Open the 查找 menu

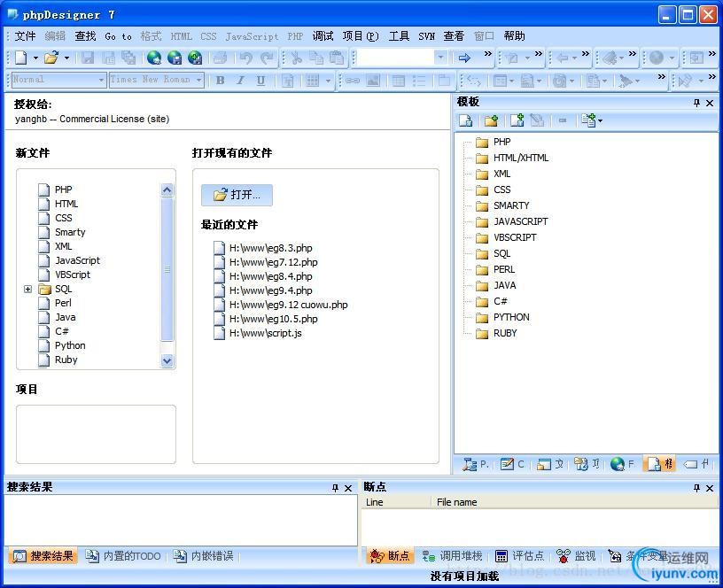coord(85,36)
